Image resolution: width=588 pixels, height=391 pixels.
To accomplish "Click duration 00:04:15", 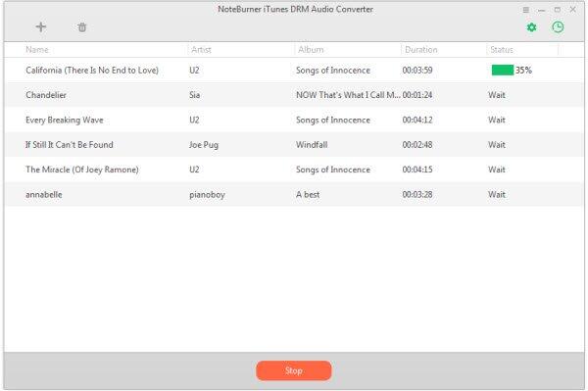I will pos(417,170).
